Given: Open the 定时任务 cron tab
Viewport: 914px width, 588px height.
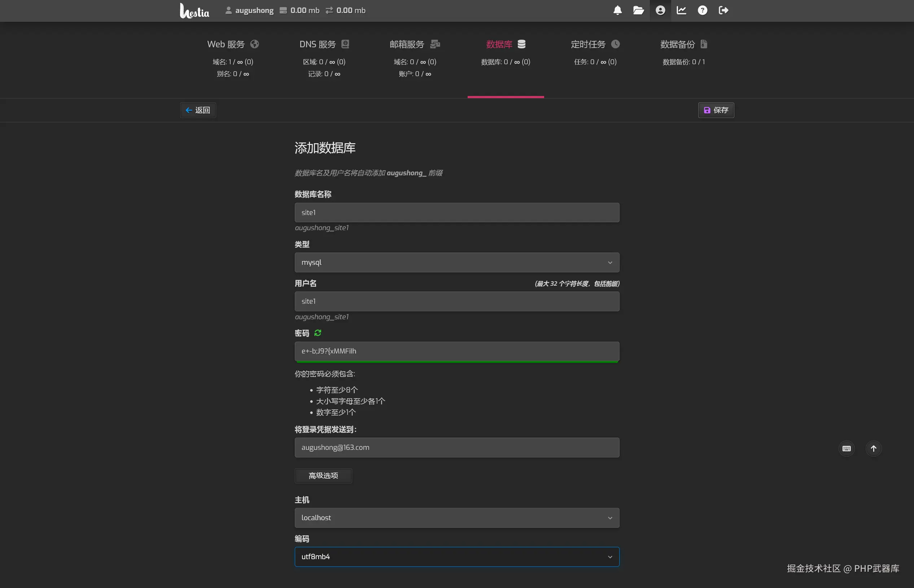Looking at the screenshot, I should (x=595, y=44).
